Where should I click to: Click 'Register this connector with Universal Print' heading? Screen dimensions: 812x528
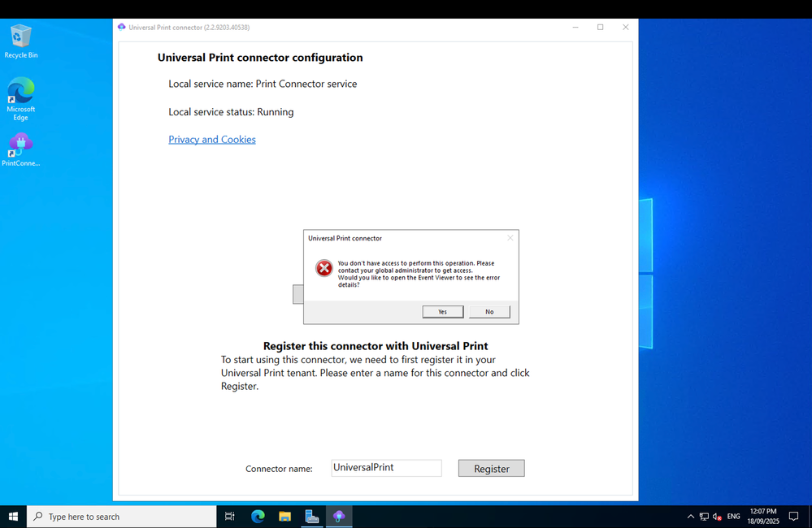pos(376,346)
